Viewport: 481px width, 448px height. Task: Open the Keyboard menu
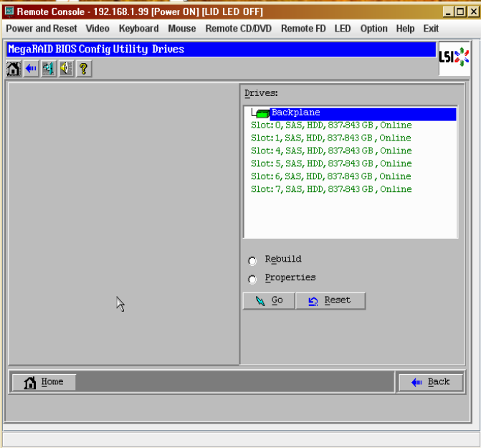point(138,29)
